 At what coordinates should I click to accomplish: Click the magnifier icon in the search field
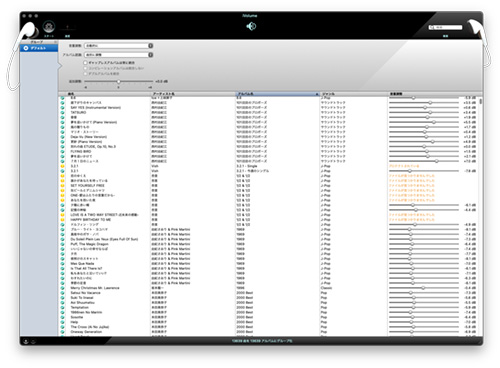(432, 27)
